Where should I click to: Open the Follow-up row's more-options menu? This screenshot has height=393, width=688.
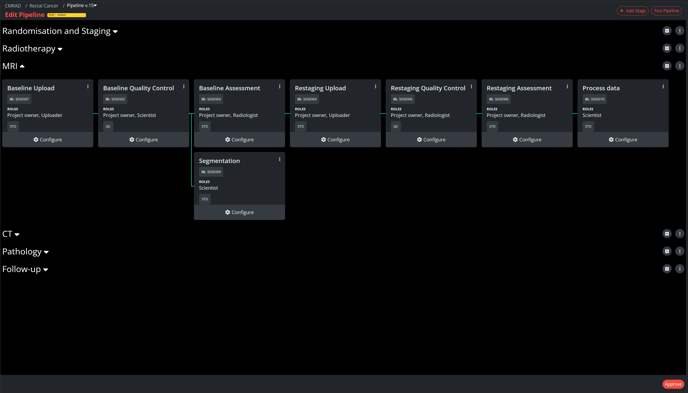(680, 269)
